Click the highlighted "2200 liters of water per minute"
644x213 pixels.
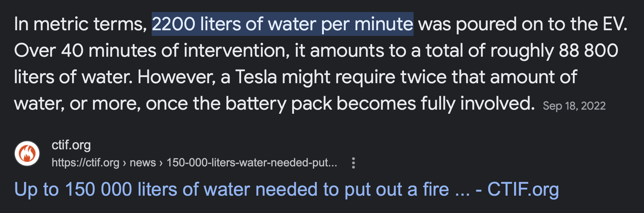282,24
